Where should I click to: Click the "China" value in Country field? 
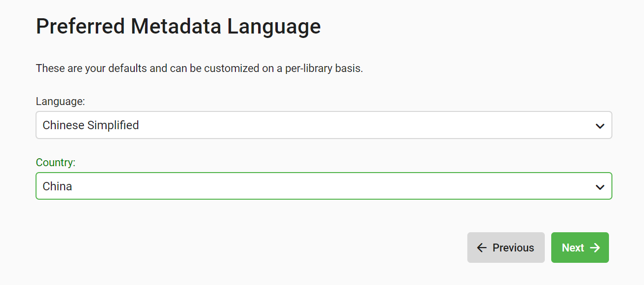[57, 186]
